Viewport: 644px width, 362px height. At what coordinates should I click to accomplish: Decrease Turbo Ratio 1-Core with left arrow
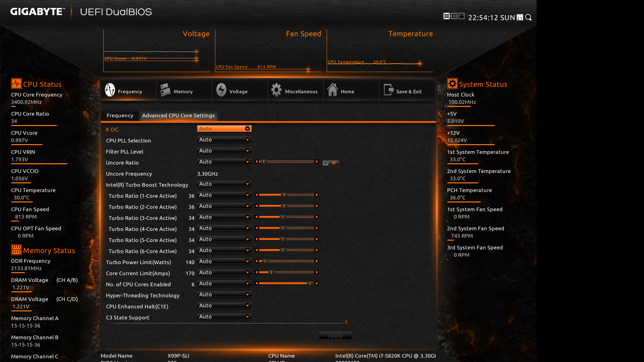click(x=257, y=195)
